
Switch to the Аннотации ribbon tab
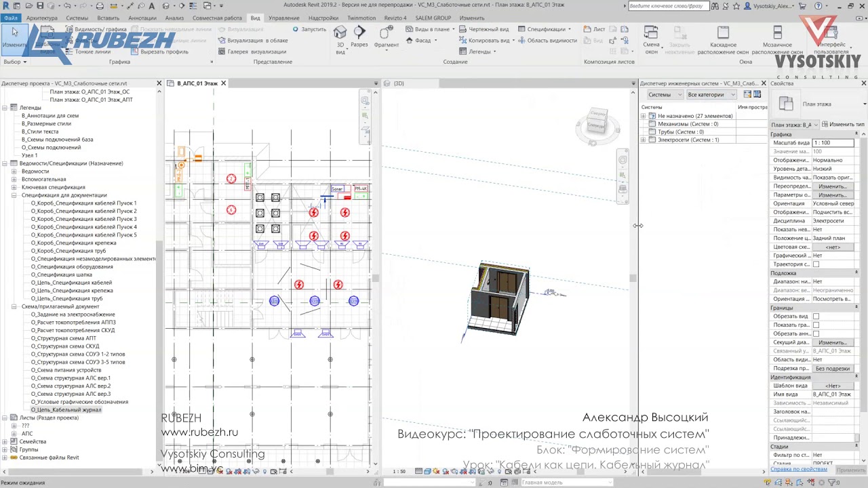[142, 18]
